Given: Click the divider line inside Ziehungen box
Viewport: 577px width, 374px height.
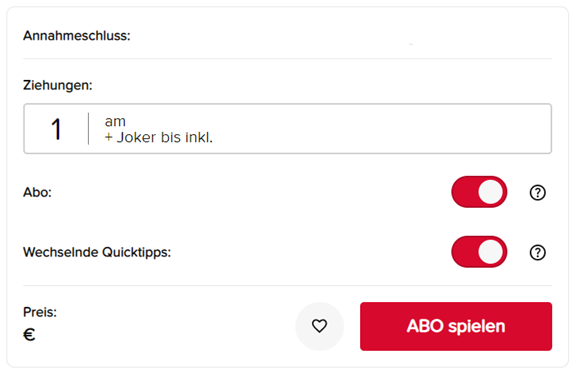Looking at the screenshot, I should pyautogui.click(x=88, y=128).
